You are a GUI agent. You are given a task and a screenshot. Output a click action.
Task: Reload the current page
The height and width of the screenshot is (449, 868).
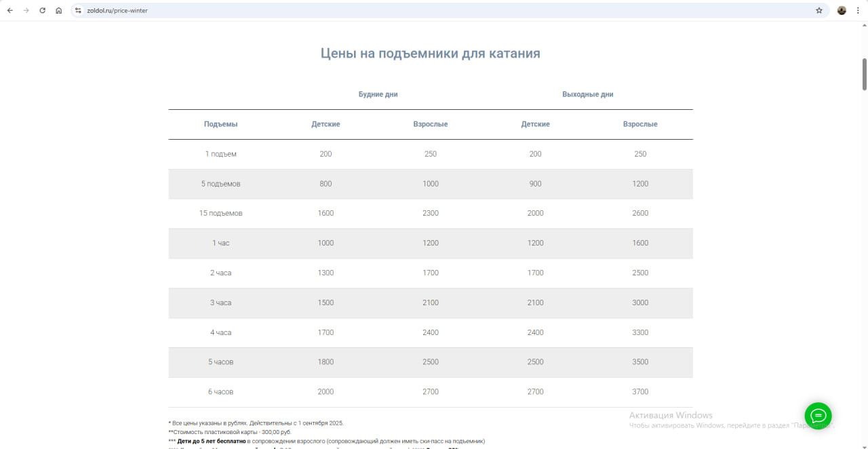coord(43,11)
